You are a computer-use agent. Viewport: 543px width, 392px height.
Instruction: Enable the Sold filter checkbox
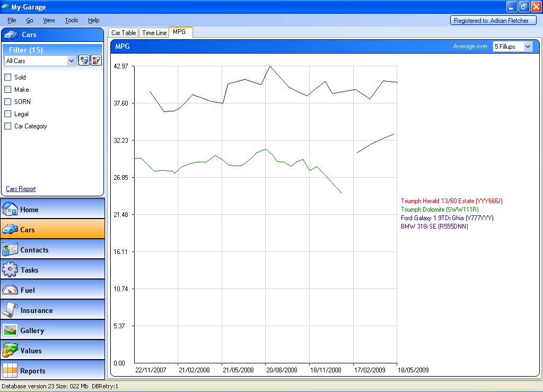tap(8, 77)
